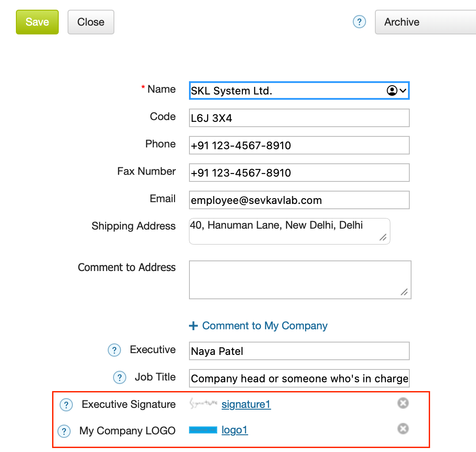476x452 pixels.
Task: Click the Code field showing L6J 3X4
Action: coord(299,118)
